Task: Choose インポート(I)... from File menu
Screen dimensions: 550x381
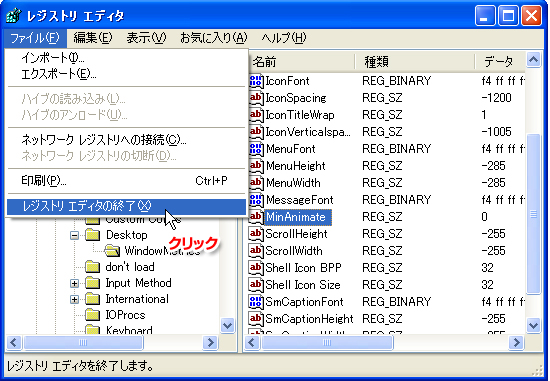Action: pos(126,58)
